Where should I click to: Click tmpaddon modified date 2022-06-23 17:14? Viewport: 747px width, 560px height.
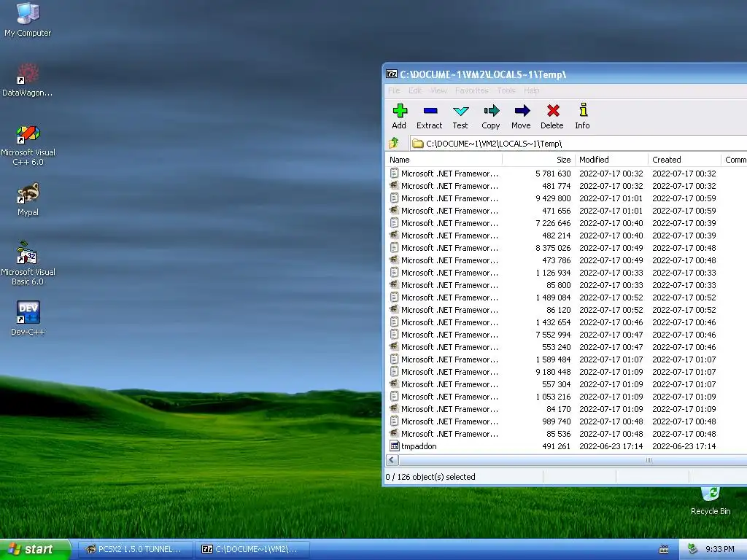point(611,446)
